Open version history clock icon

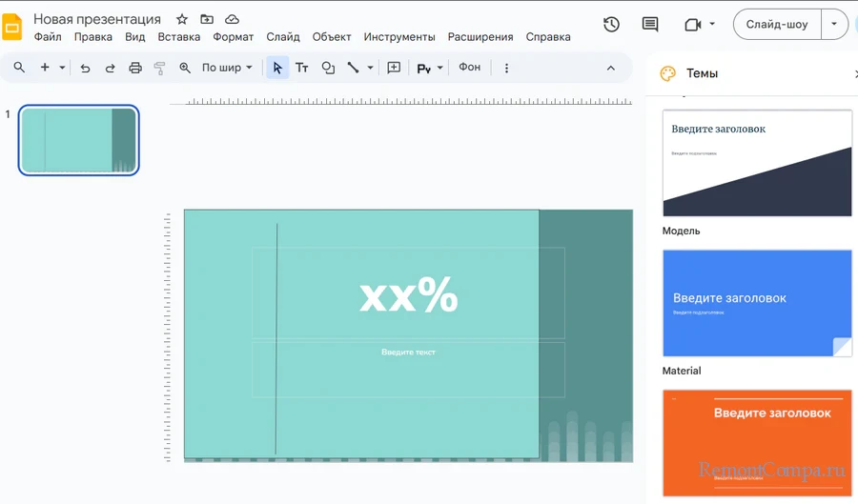[611, 25]
